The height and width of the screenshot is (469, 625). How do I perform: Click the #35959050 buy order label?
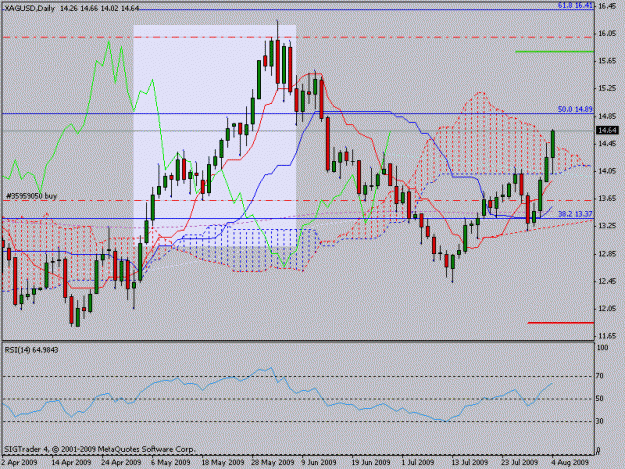[31, 196]
